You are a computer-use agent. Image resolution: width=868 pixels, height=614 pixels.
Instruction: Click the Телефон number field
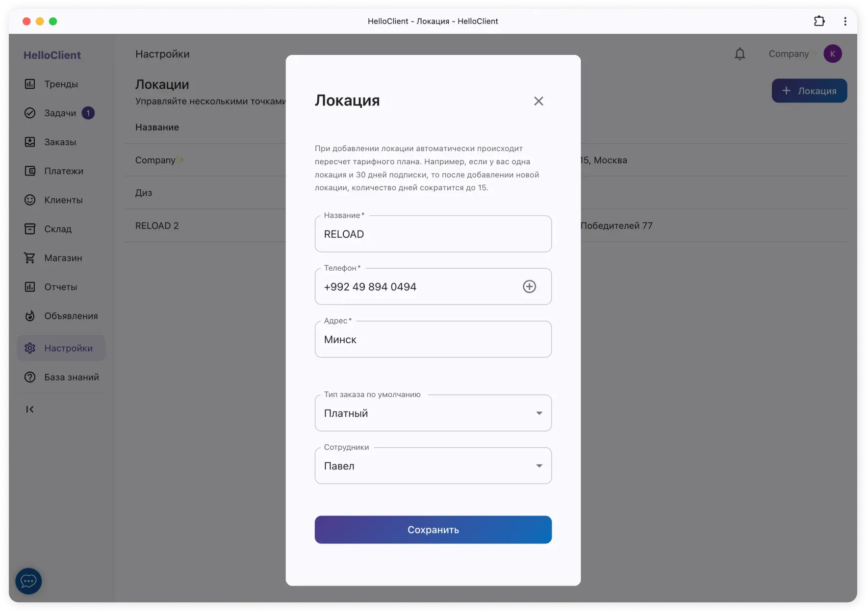coord(417,287)
